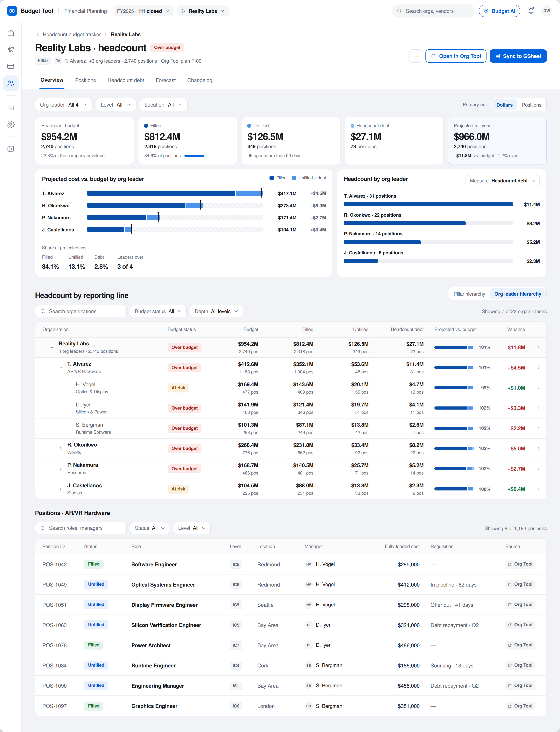The height and width of the screenshot is (732, 560).
Task: Open the Location All filter
Action: click(163, 105)
